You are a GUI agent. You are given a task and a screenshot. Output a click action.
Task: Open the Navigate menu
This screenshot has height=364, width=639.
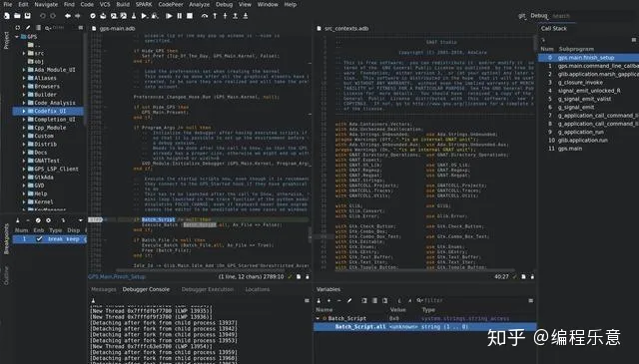coord(46,4)
